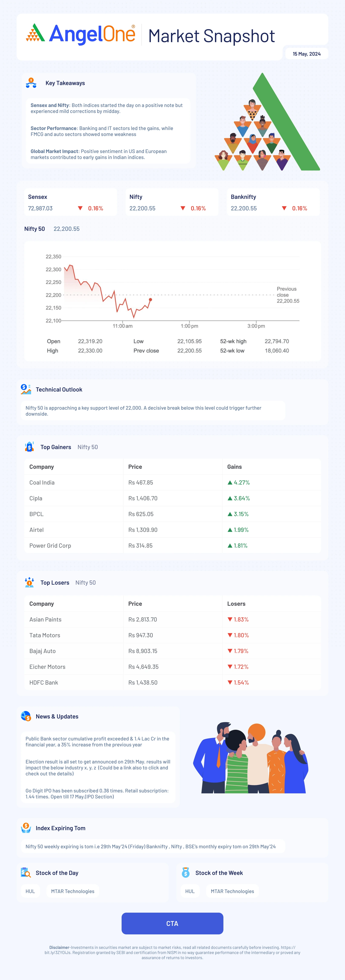This screenshot has height=980, width=345.
Task: Click the Index Expiring Tom icon
Action: point(26,828)
